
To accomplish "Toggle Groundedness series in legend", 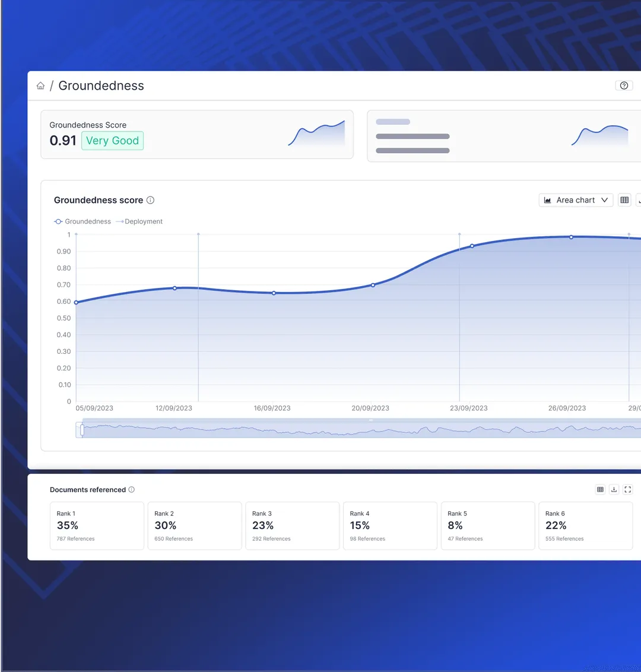I will 82,221.
